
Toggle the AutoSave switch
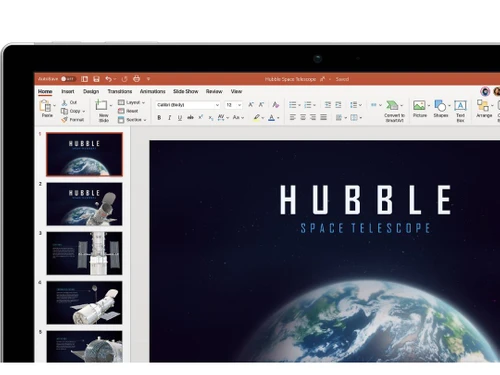coord(68,79)
